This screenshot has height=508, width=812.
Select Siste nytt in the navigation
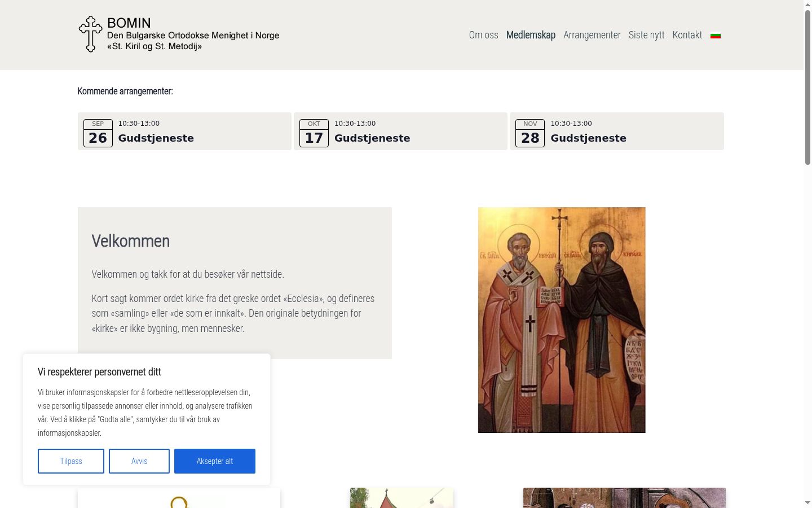(x=646, y=35)
